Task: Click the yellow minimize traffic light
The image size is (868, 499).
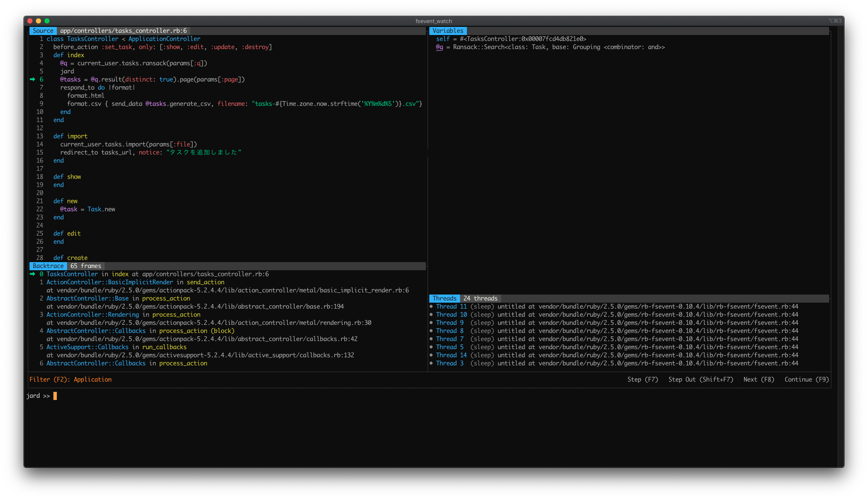Action: [38, 20]
